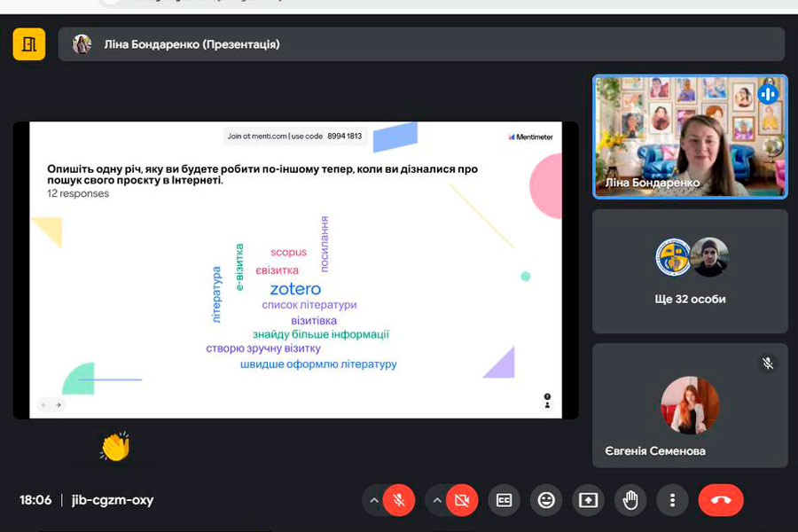Click the meeting code jib-cgzm-oxy

[113, 500]
